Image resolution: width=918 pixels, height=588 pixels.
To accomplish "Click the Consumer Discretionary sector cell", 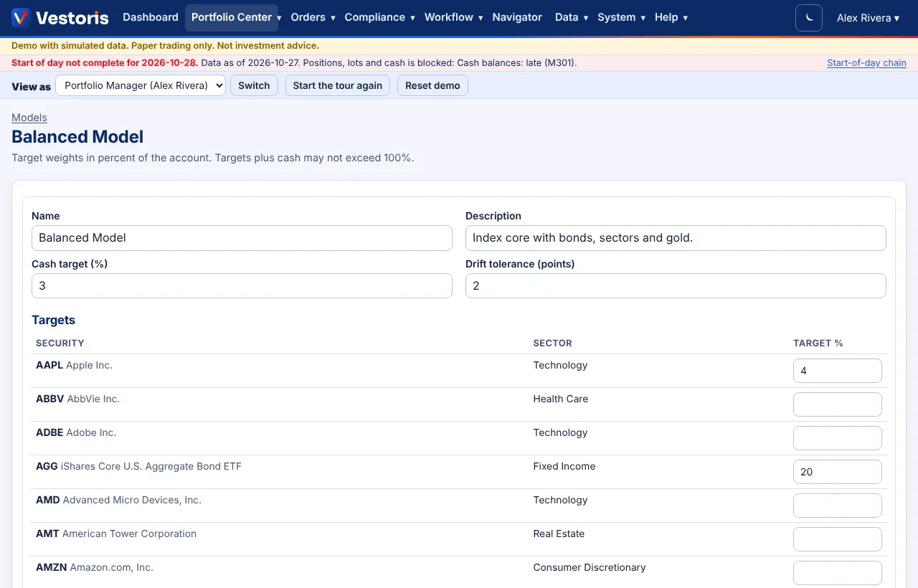I will pos(590,567).
